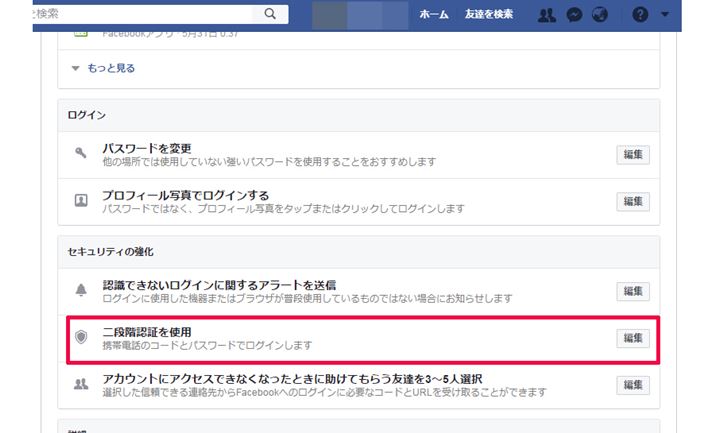The image size is (715, 433).
Task: Open the friend requests icon
Action: point(546,15)
